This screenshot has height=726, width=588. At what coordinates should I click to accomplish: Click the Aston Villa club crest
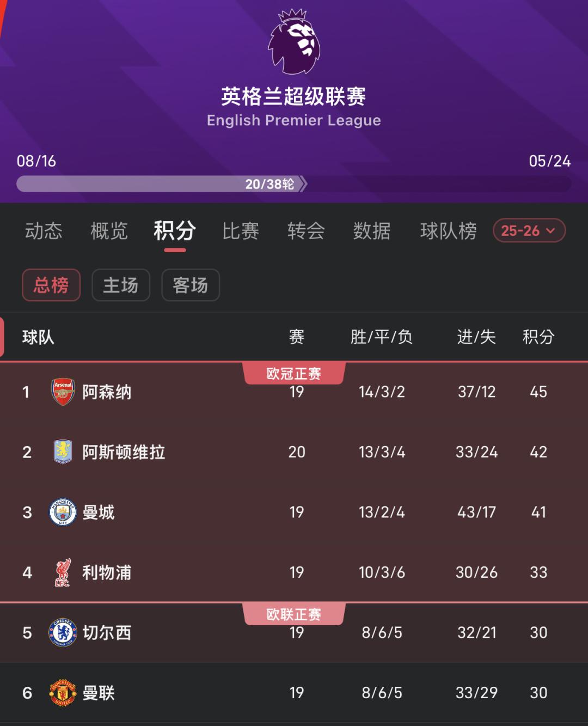63,452
